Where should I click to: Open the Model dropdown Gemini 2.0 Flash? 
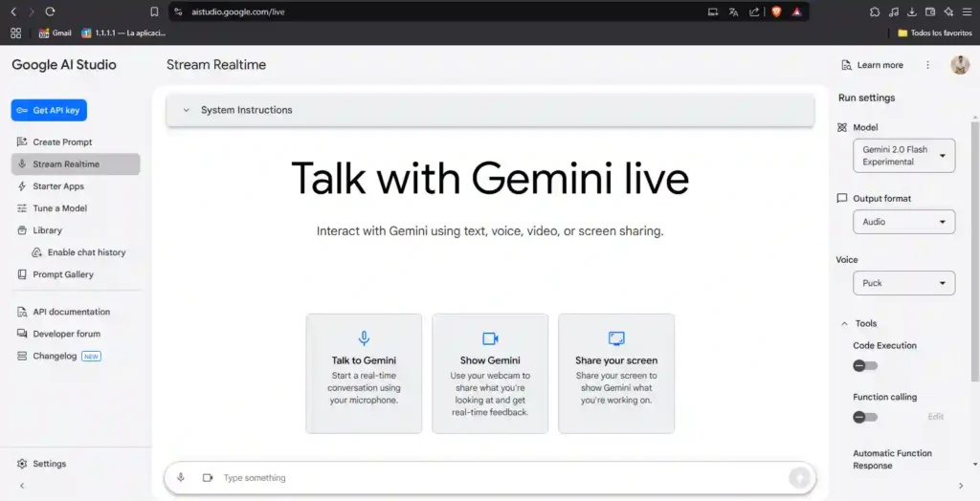pyautogui.click(x=903, y=156)
